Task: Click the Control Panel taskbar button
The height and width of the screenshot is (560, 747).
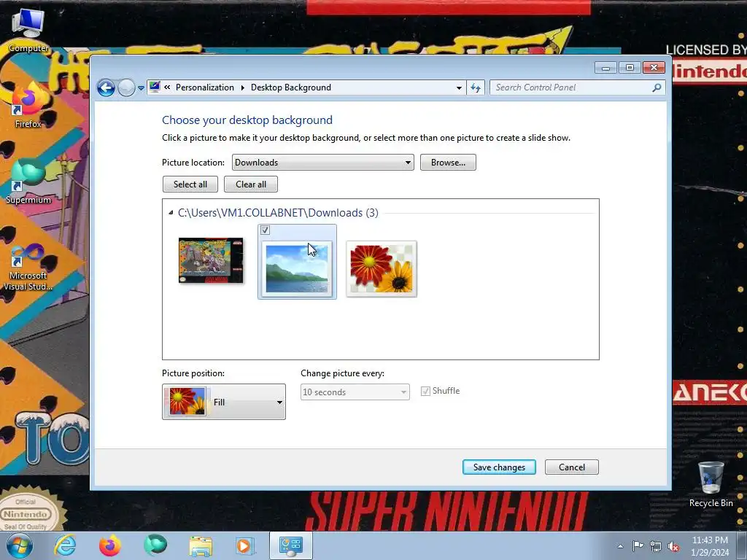Action: coord(291,545)
